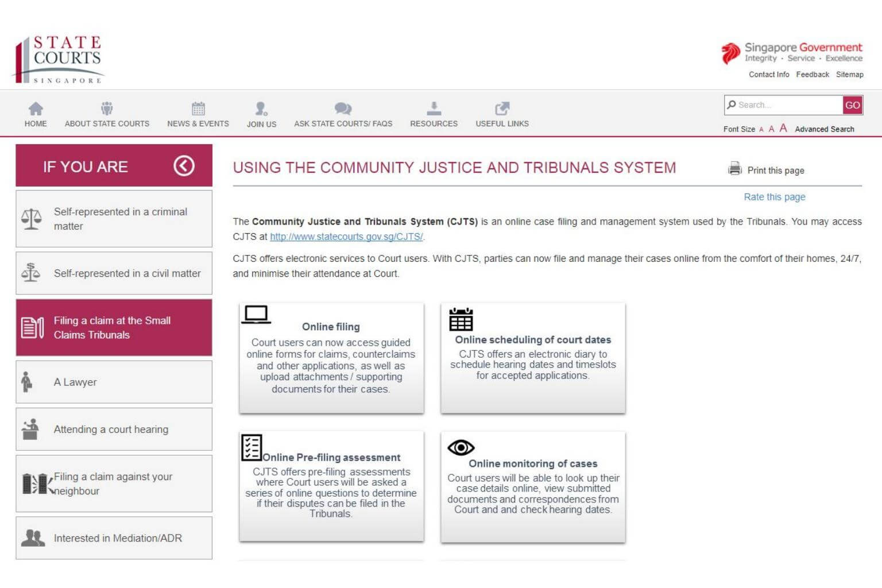
Task: Open Ask State Courts/FAQs chat icon
Action: pos(343,109)
